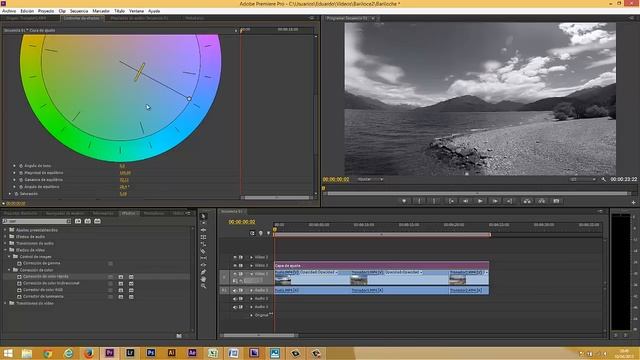Toggle YUV effects filter icon

[x=97, y=221]
